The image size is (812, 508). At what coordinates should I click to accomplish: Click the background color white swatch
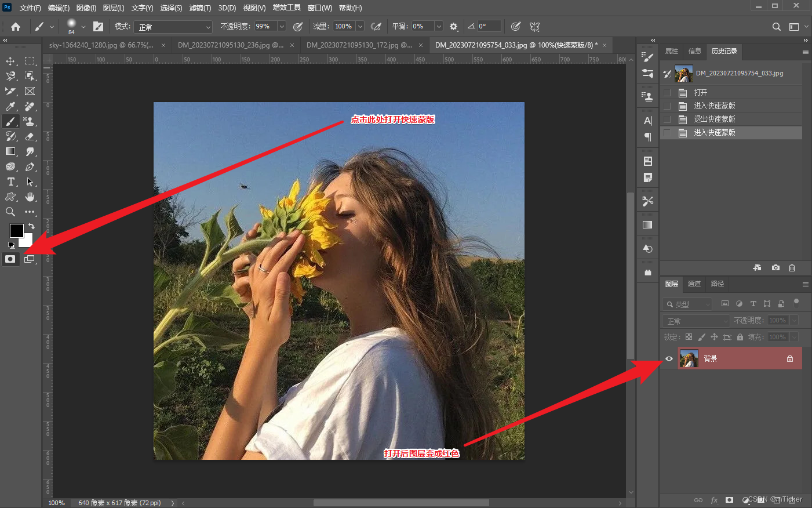(28, 241)
